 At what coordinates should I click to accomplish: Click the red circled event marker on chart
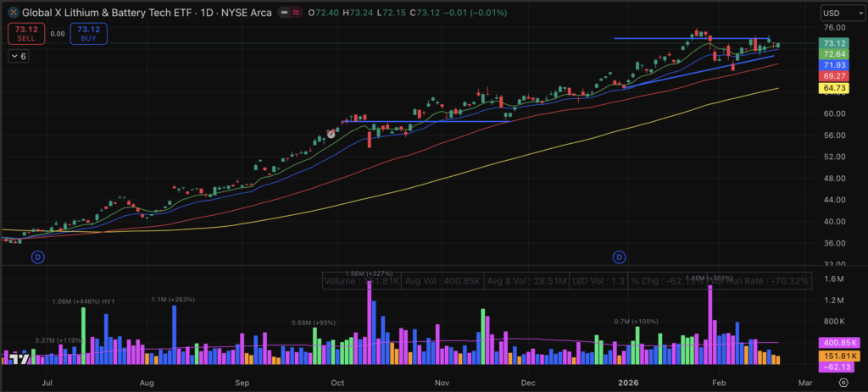tap(331, 134)
